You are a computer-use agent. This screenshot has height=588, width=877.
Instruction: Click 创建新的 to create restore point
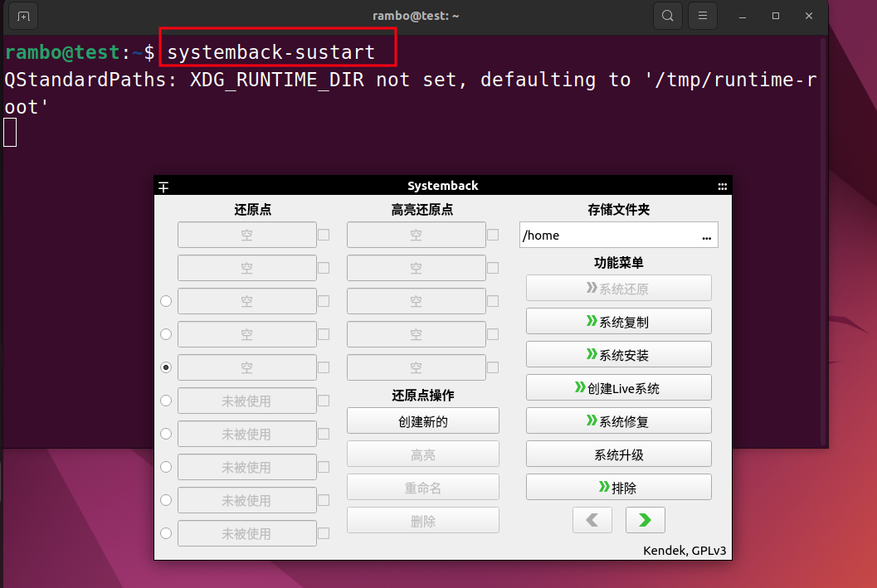click(422, 421)
